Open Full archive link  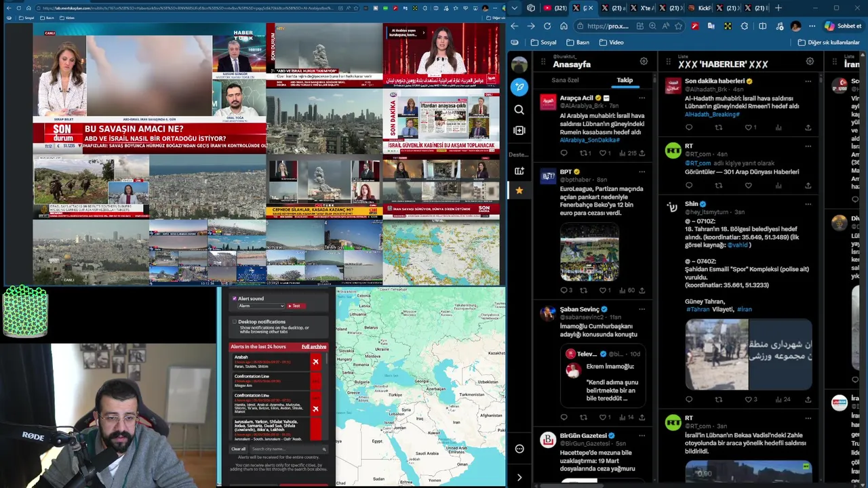(x=314, y=346)
